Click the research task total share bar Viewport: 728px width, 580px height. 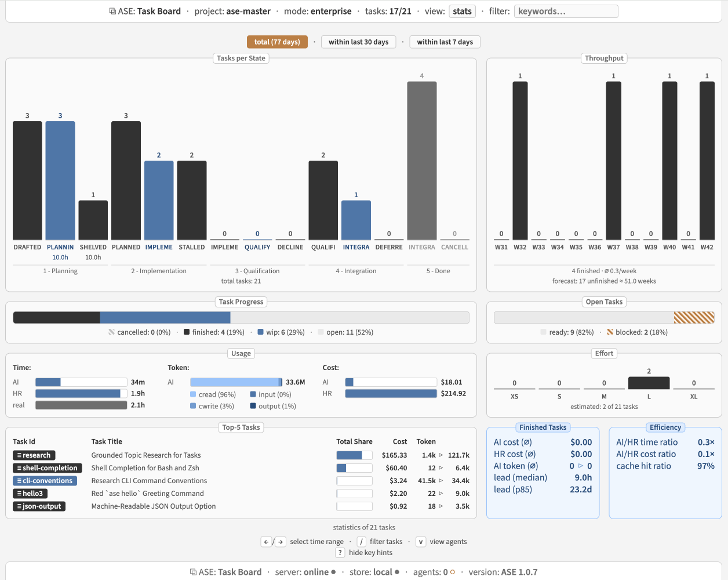pyautogui.click(x=354, y=455)
